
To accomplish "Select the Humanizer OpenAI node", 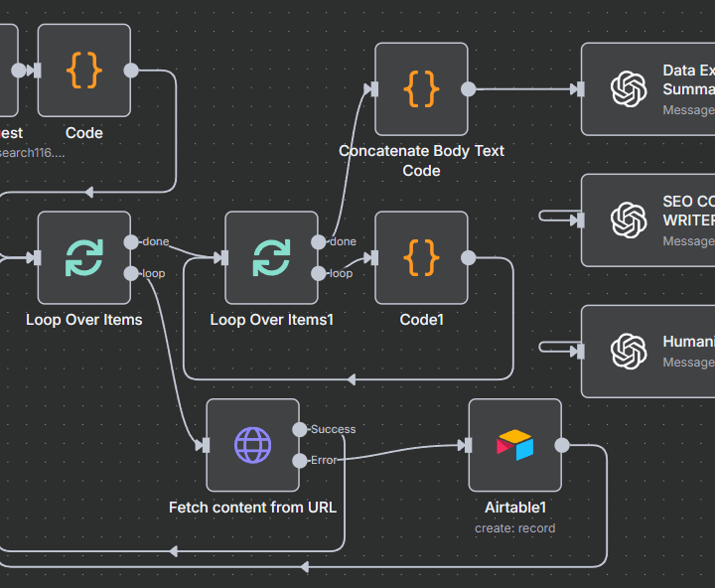I will coord(647,351).
